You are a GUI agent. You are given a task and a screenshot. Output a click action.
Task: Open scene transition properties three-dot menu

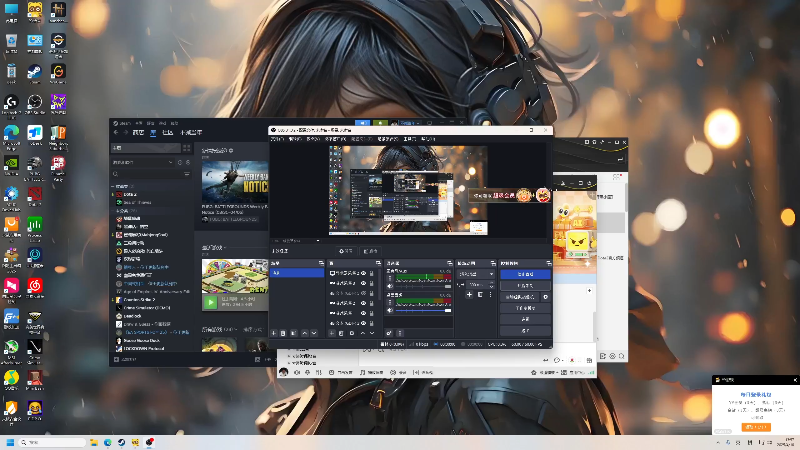490,294
